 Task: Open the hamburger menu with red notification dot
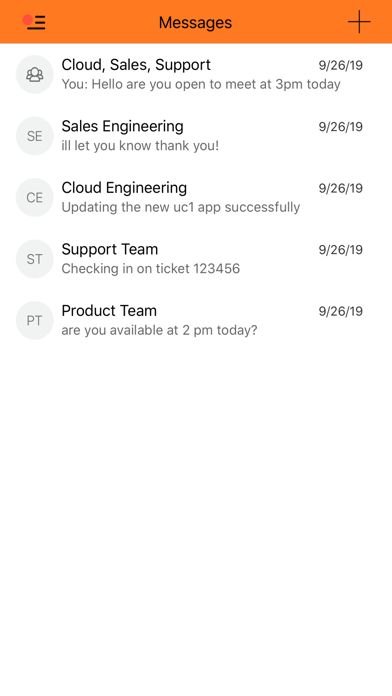(x=34, y=22)
